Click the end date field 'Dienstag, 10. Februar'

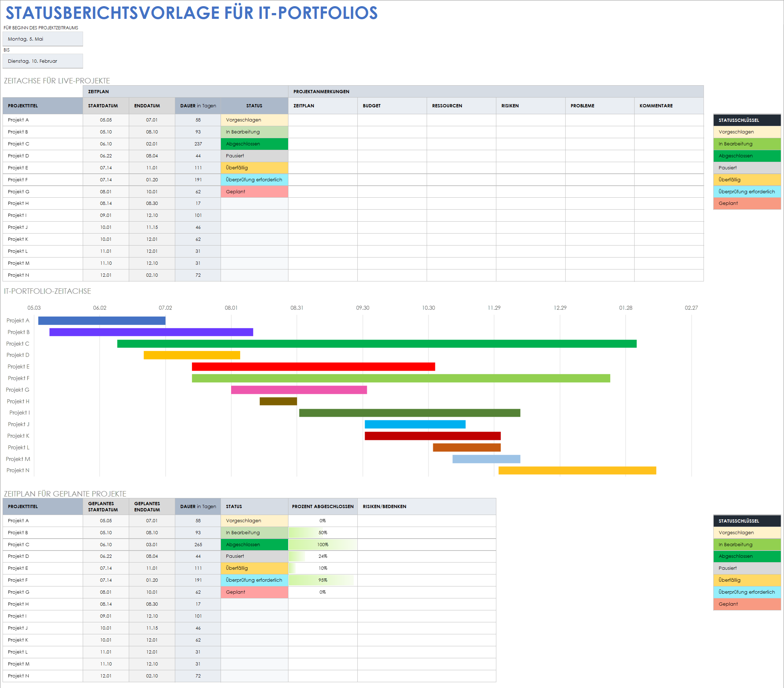pos(42,61)
